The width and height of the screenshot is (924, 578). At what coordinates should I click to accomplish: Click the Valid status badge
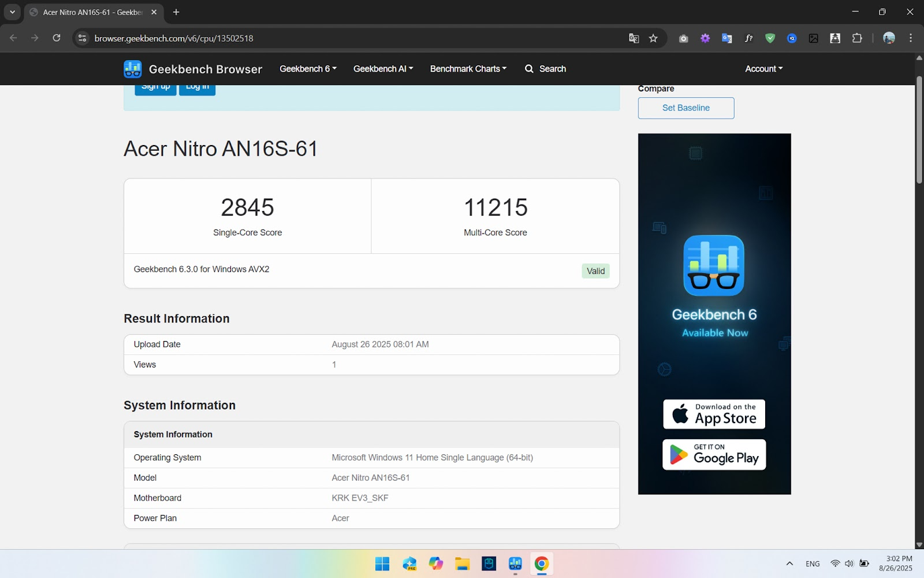[x=595, y=271]
